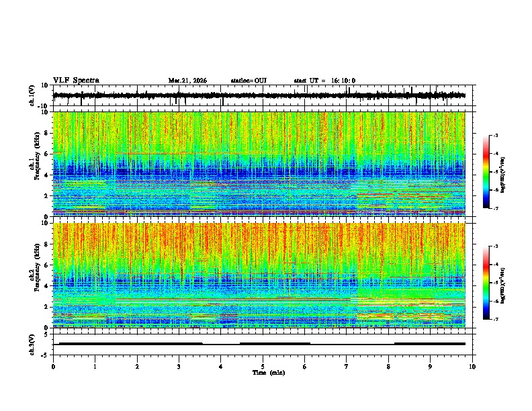Select the "start UT = 16:10:0" text

pyautogui.click(x=324, y=81)
